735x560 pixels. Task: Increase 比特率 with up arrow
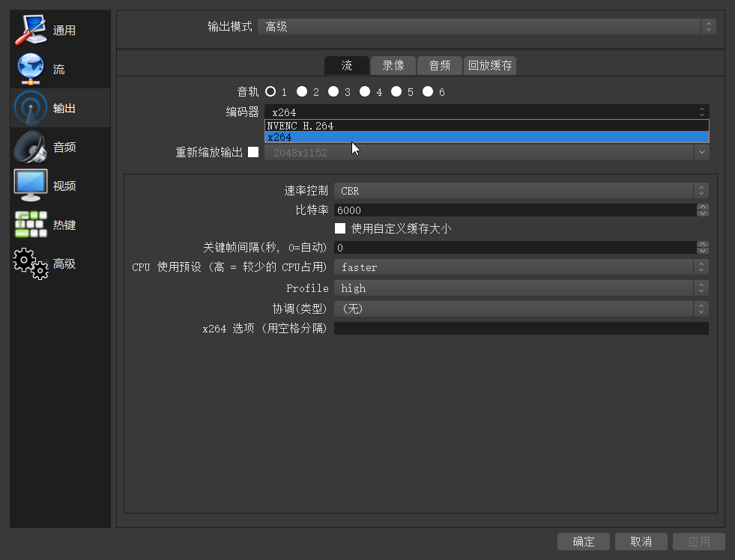click(x=702, y=207)
